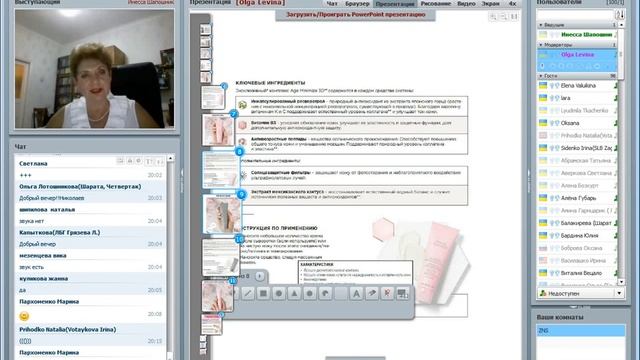Select presenter Инесса Шапошник in the users list
Screen dimensions: 640x360
[577, 35]
